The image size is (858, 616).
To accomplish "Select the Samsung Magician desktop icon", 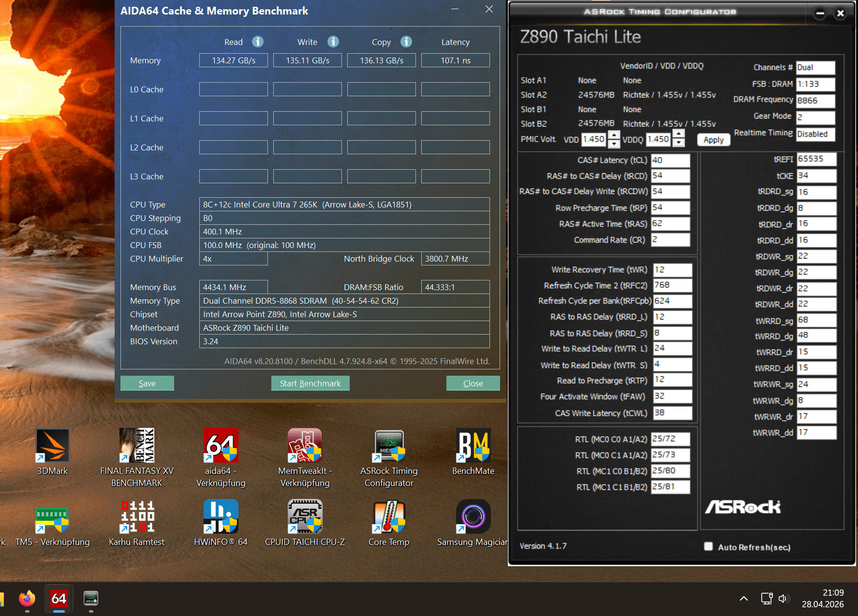I will click(x=473, y=523).
